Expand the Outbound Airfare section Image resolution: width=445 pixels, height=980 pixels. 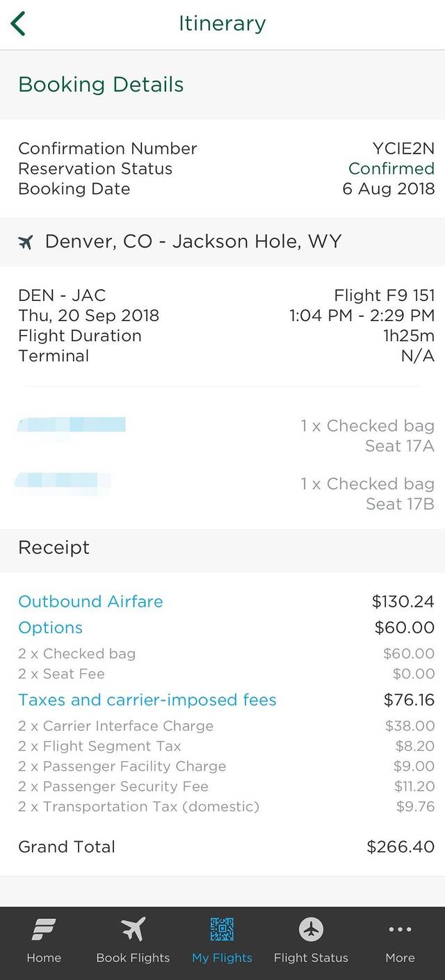click(90, 601)
